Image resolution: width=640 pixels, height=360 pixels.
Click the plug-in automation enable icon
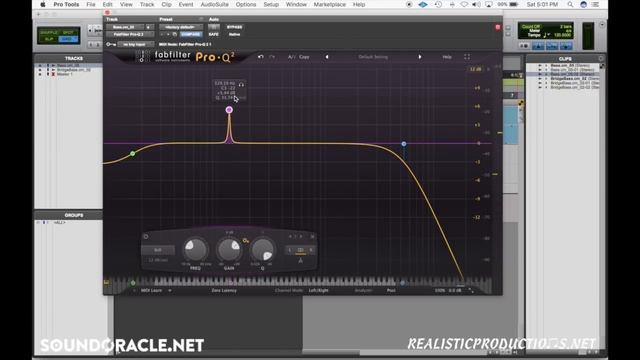(213, 27)
